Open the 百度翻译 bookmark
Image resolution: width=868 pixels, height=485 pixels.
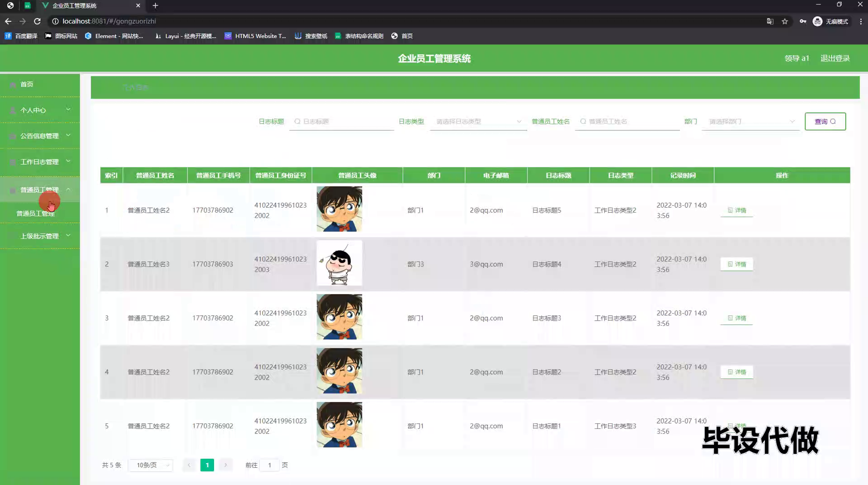point(21,36)
